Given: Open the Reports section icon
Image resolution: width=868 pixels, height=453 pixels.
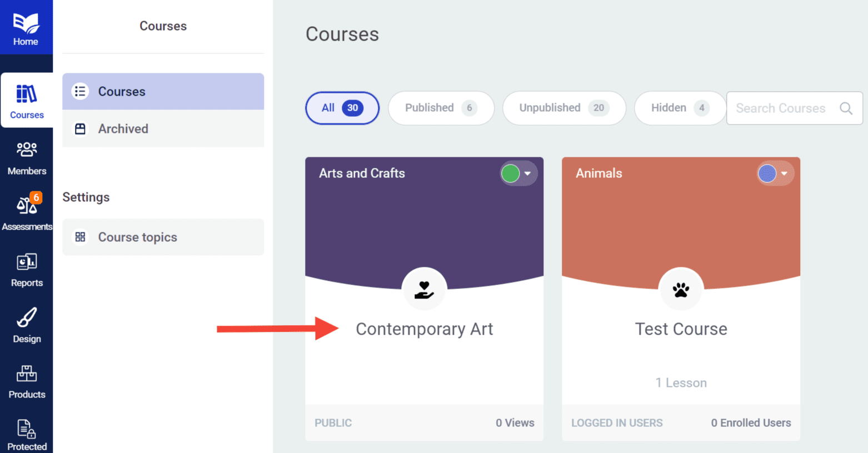Looking at the screenshot, I should (x=27, y=262).
